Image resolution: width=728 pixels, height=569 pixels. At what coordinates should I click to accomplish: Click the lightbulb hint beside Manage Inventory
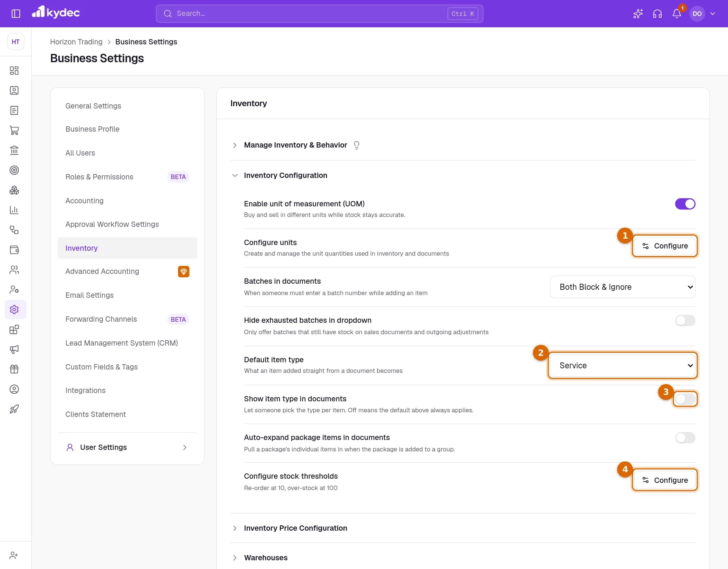click(x=356, y=145)
